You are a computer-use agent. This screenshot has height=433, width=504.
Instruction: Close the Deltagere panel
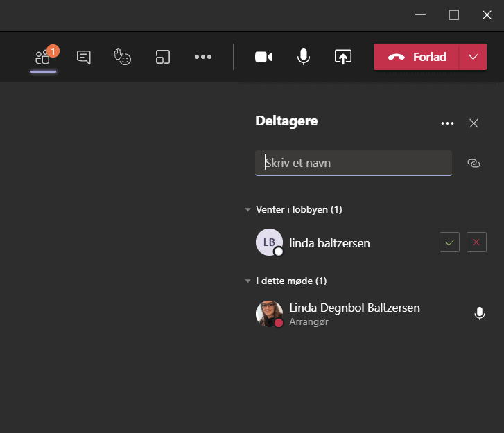[473, 123]
